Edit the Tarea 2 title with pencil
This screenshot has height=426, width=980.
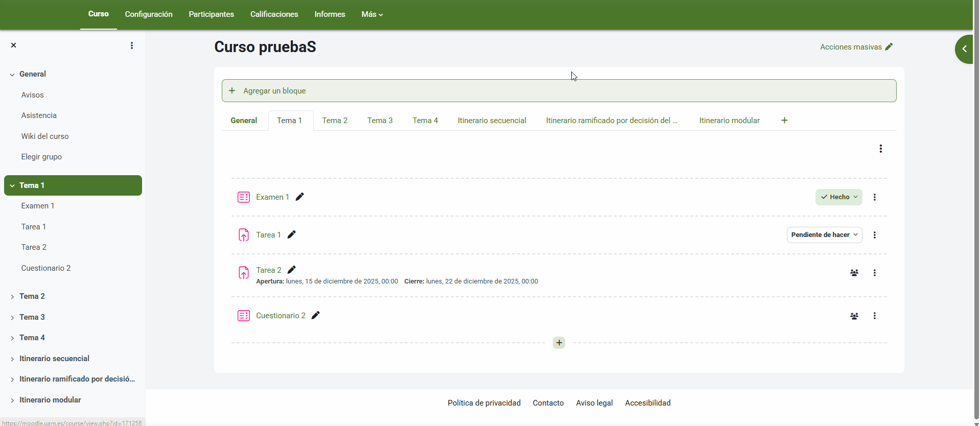pyautogui.click(x=292, y=270)
